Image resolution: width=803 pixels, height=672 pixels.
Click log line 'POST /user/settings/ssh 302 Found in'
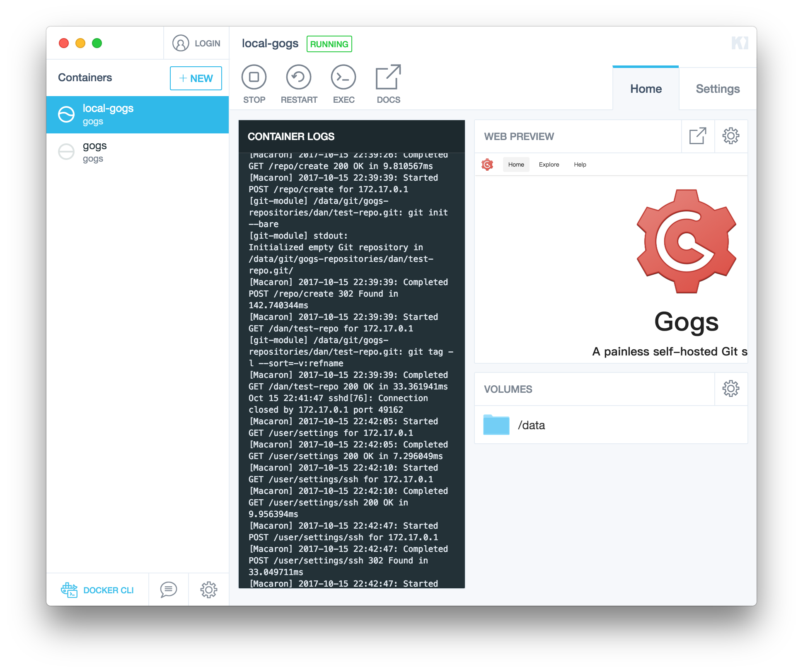point(338,561)
